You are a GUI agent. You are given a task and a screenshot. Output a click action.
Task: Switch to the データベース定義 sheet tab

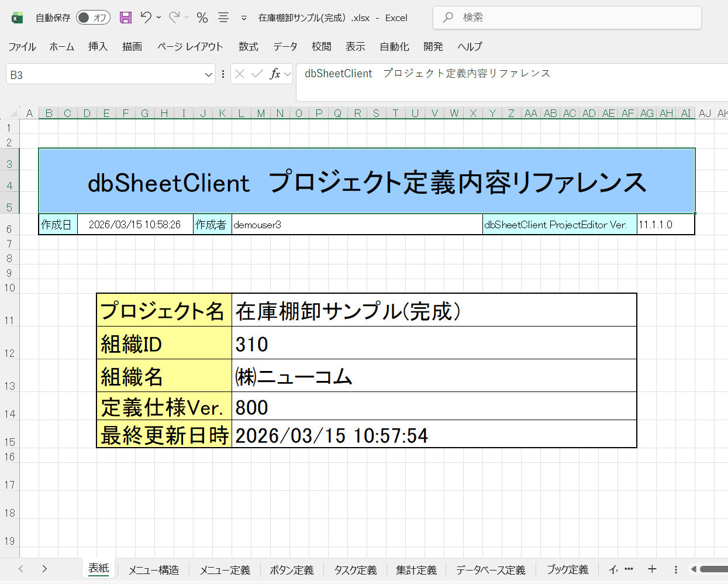[491, 569]
